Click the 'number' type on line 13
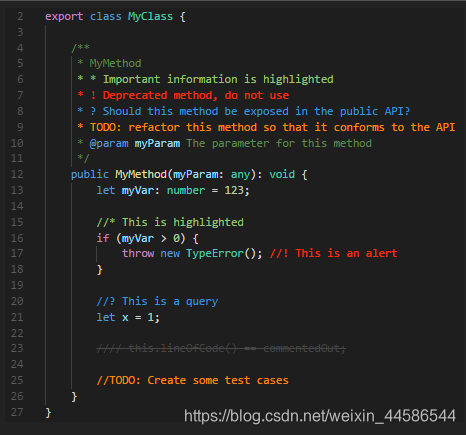This screenshot has height=435, width=466. 186,190
